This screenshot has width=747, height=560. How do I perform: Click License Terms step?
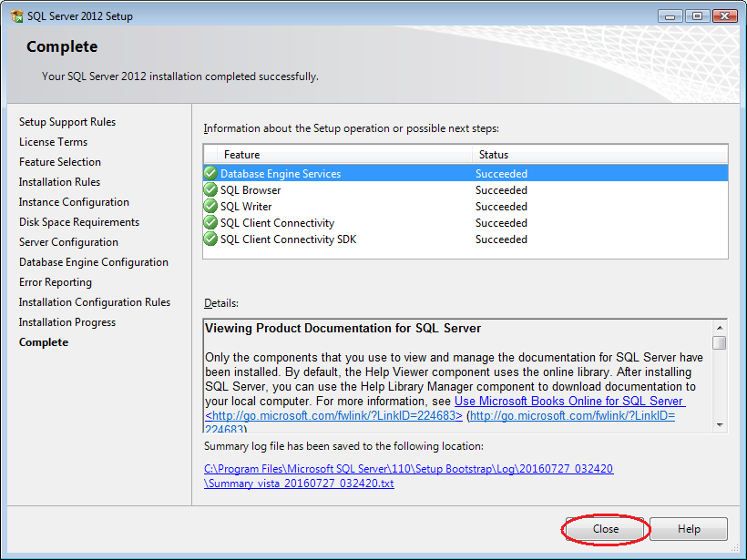[54, 142]
